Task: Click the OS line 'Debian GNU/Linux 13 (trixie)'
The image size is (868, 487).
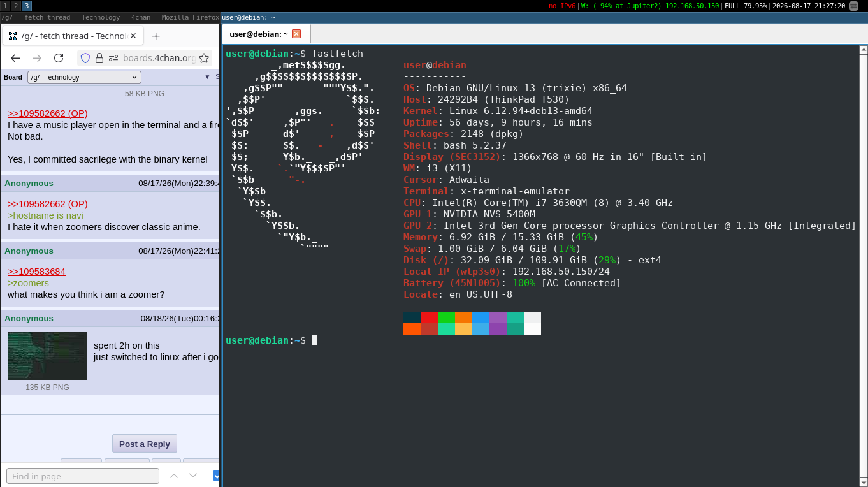Action: click(515, 88)
